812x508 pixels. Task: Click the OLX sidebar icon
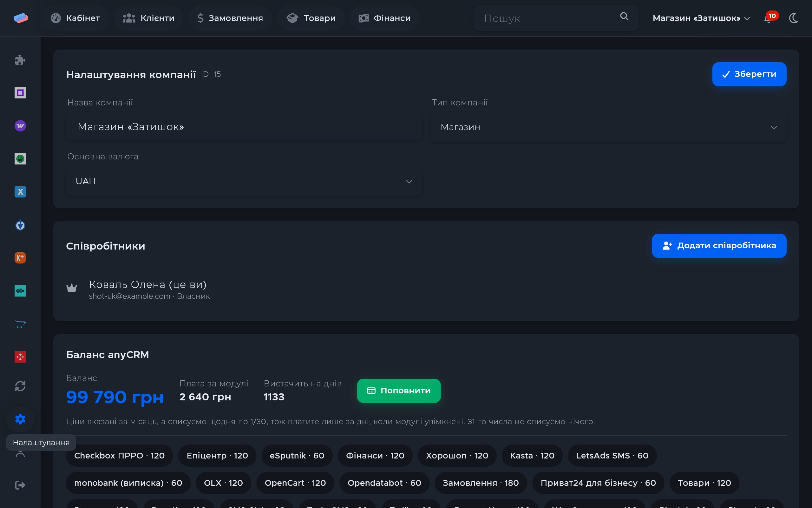pyautogui.click(x=20, y=291)
